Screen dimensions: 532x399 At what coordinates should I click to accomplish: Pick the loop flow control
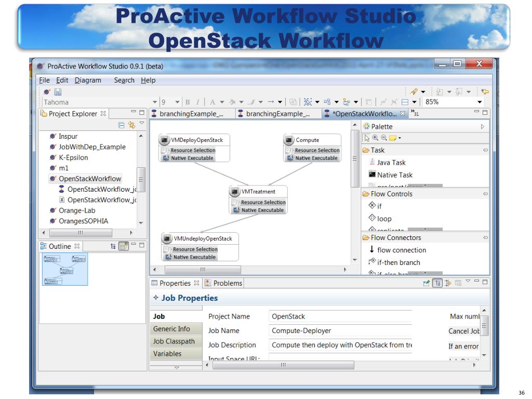point(380,219)
